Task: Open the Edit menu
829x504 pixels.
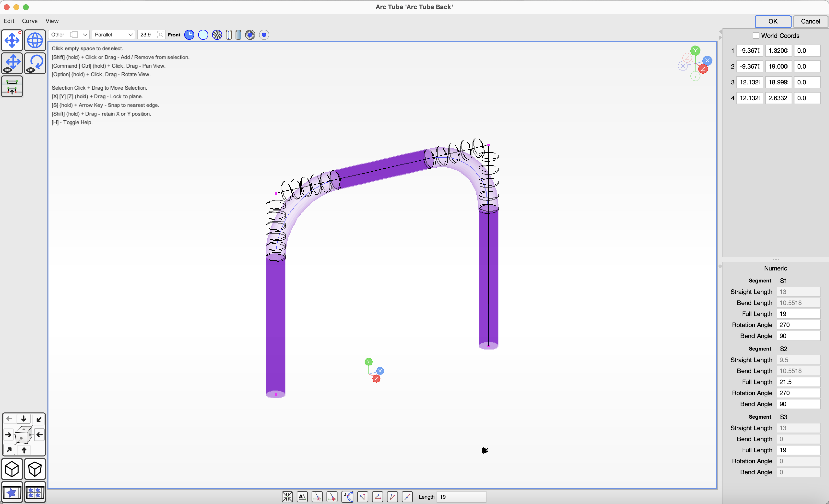Action: click(x=9, y=21)
